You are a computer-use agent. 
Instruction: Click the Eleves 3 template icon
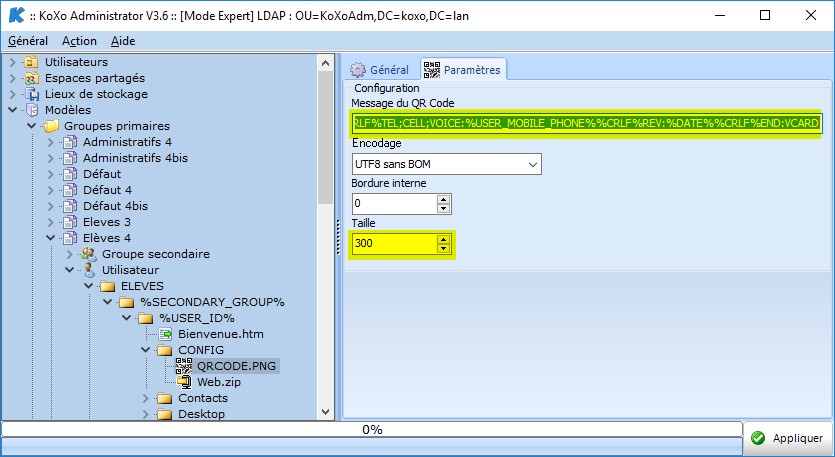pos(70,222)
